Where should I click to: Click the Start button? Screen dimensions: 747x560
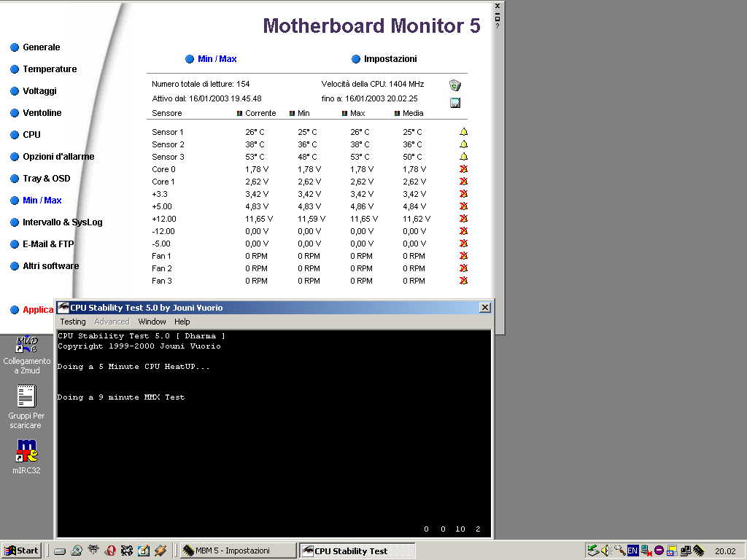tap(21, 551)
